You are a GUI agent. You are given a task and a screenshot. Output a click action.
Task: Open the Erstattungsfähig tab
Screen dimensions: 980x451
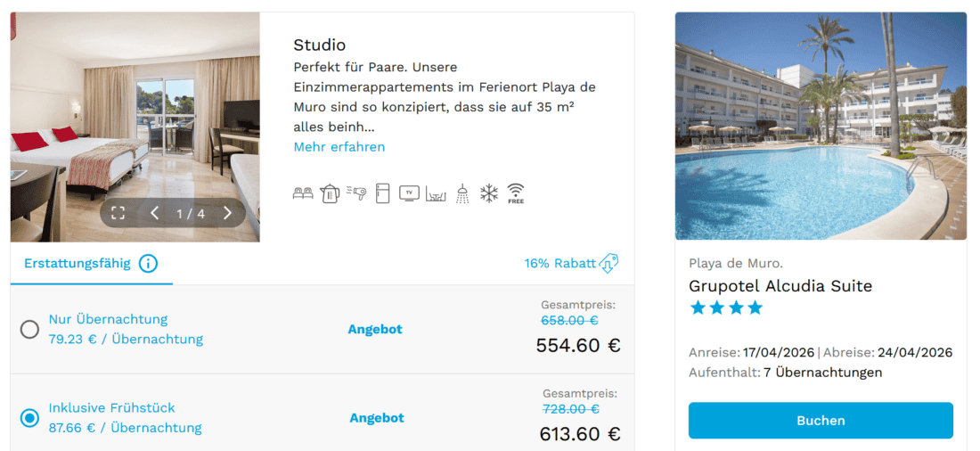tap(78, 264)
